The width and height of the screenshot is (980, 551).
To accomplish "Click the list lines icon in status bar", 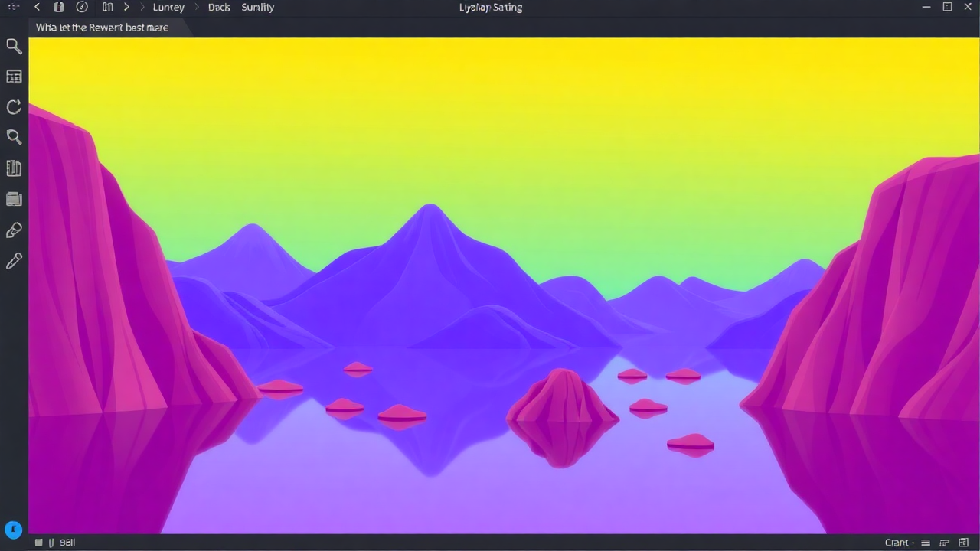I will (x=926, y=543).
